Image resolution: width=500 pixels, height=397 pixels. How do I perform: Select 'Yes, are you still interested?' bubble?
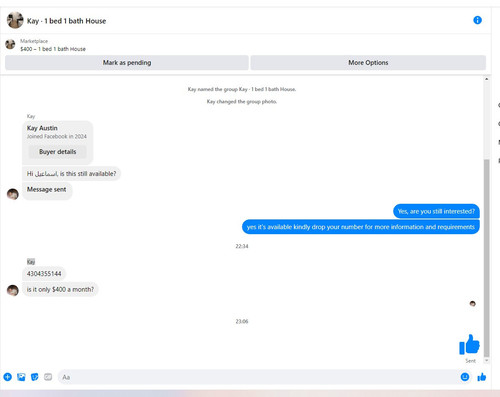[x=436, y=211]
